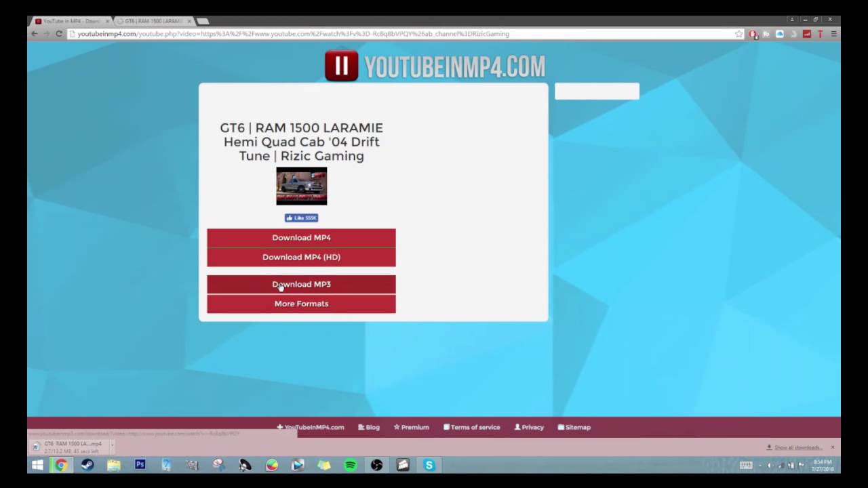
Task: Click the More Formats button
Action: click(301, 304)
